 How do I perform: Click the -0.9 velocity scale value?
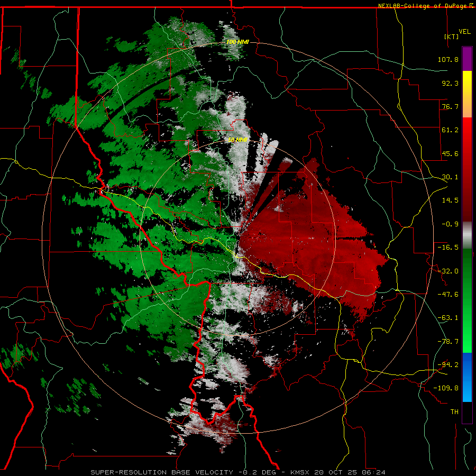click(x=450, y=224)
